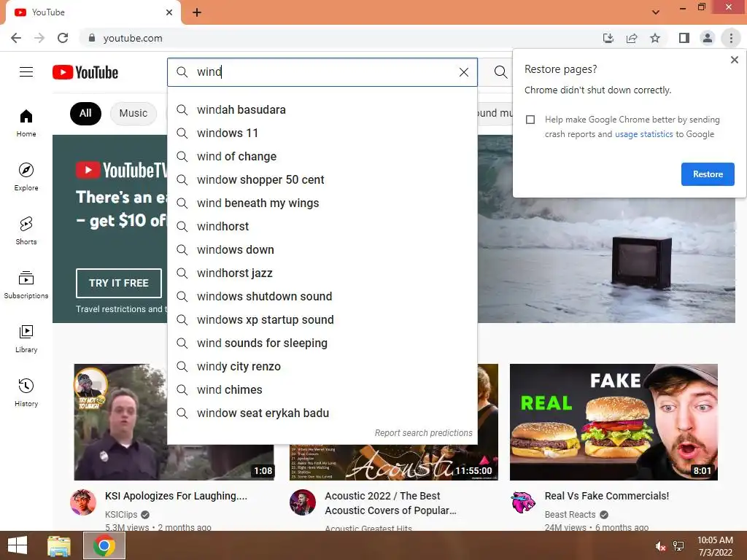
Task: Pick the suggestion reading only windhorst
Action: pyautogui.click(x=322, y=226)
